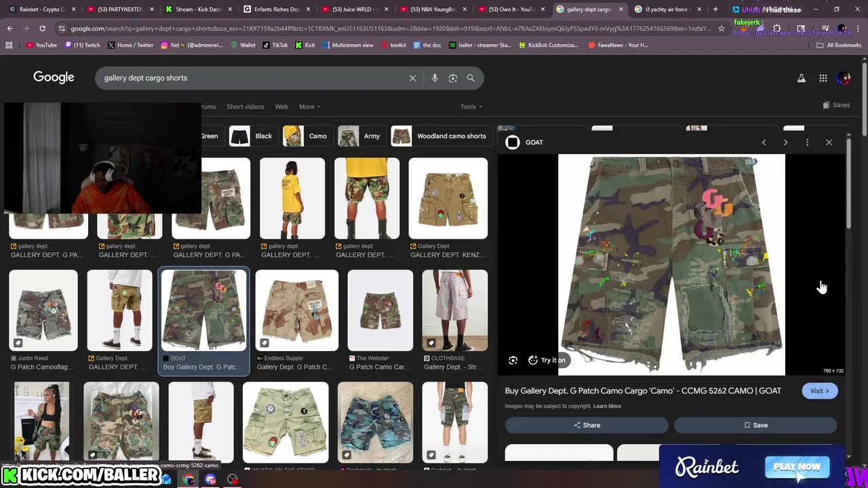The width and height of the screenshot is (868, 488).
Task: Click the preview title Buy Gallery Dept. G Patch Camo Cargo
Action: (643, 391)
